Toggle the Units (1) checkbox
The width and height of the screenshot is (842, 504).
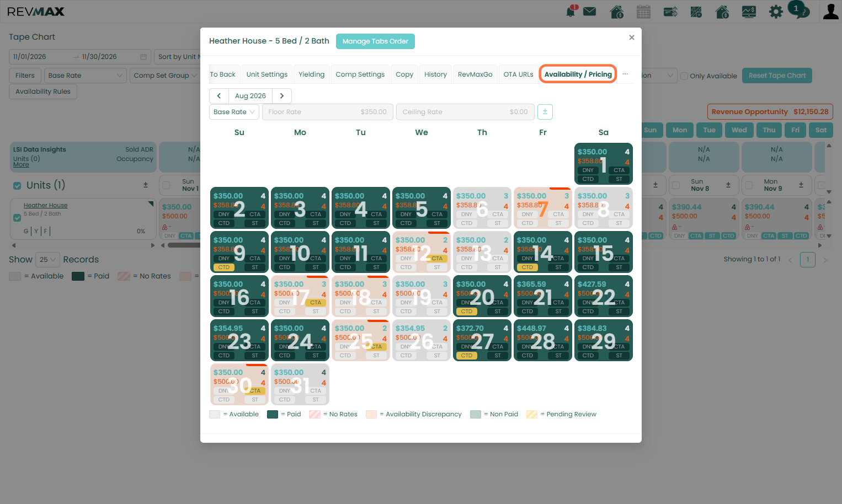17,186
